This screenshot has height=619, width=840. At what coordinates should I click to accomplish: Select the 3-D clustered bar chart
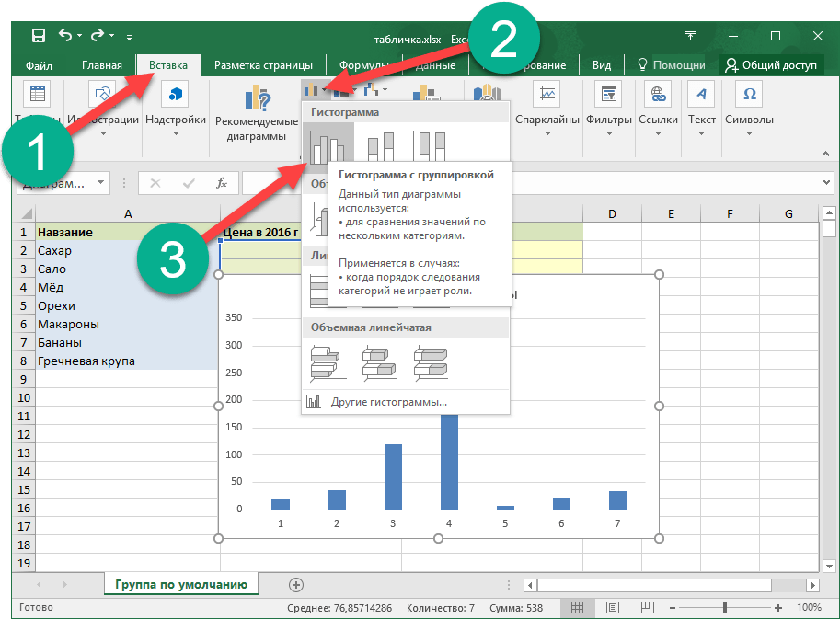coord(328,362)
